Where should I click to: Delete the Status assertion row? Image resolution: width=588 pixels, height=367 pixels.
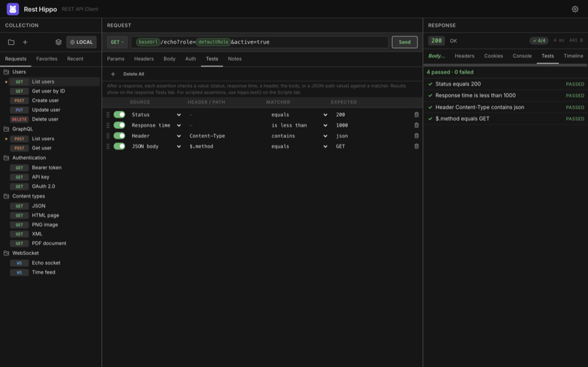416,115
